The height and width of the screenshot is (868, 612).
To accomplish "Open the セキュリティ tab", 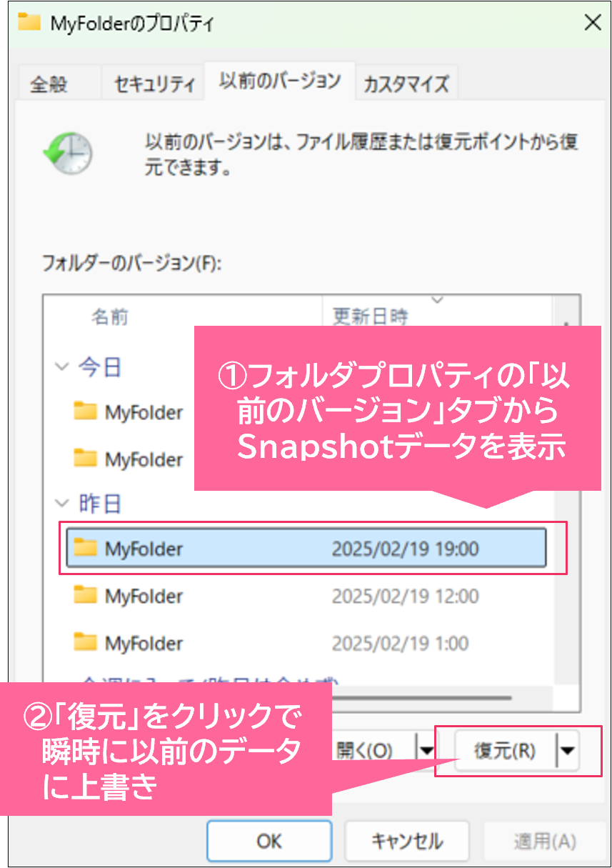I will 154,84.
